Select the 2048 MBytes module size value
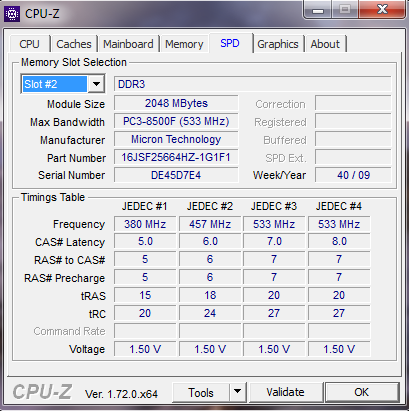Viewport: 409px width, 411px height. 176,103
